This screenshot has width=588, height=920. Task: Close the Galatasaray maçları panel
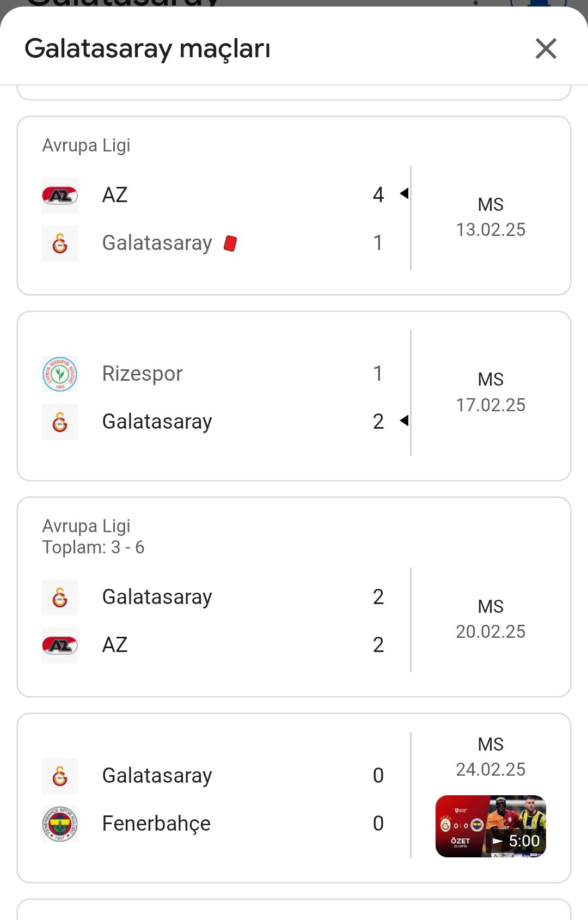point(546,48)
